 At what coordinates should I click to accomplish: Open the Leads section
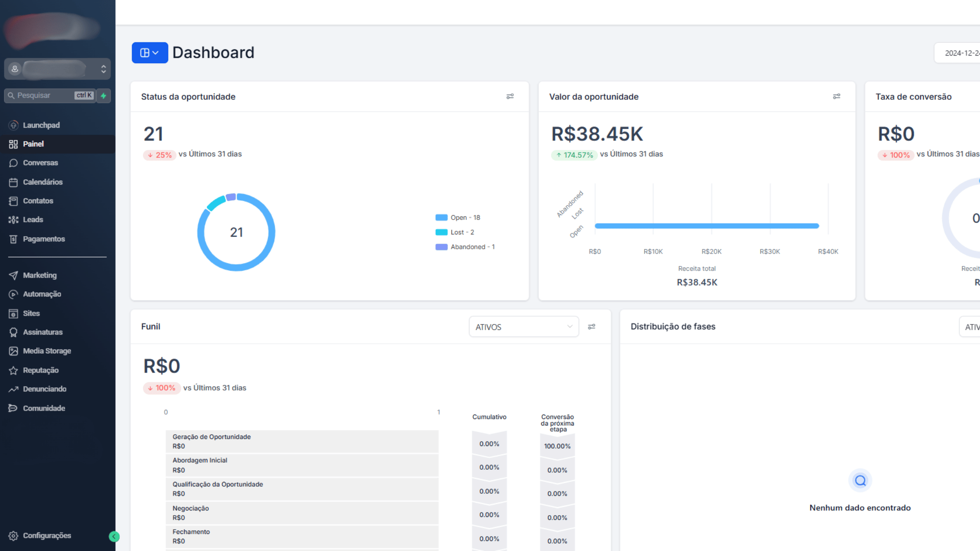[x=33, y=220]
